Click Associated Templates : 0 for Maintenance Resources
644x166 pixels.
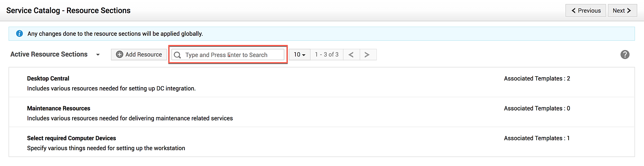[x=537, y=108]
